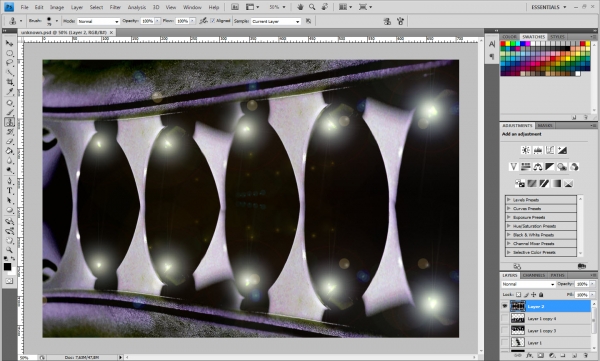Select the Brush tool
Image resolution: width=600 pixels, height=361 pixels.
[9, 113]
